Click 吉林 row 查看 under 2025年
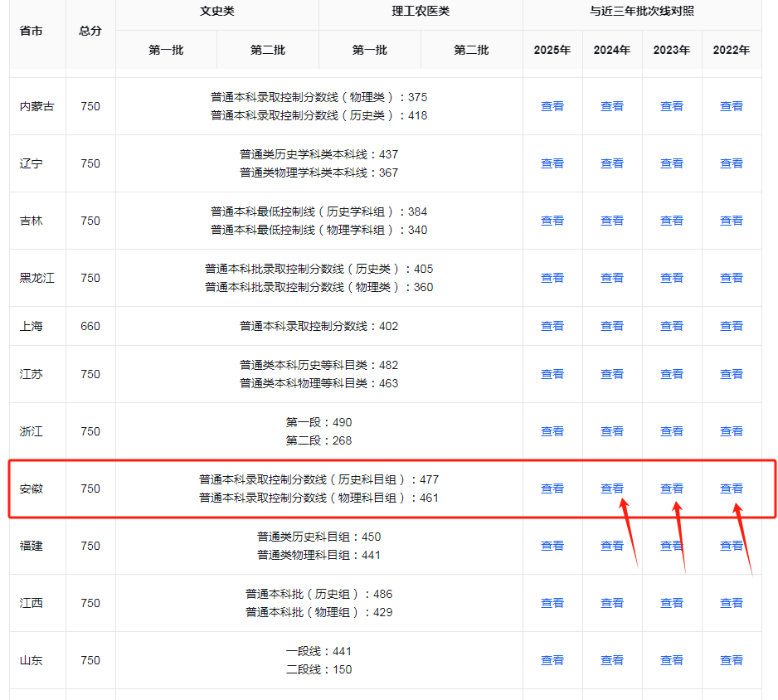 (x=552, y=221)
